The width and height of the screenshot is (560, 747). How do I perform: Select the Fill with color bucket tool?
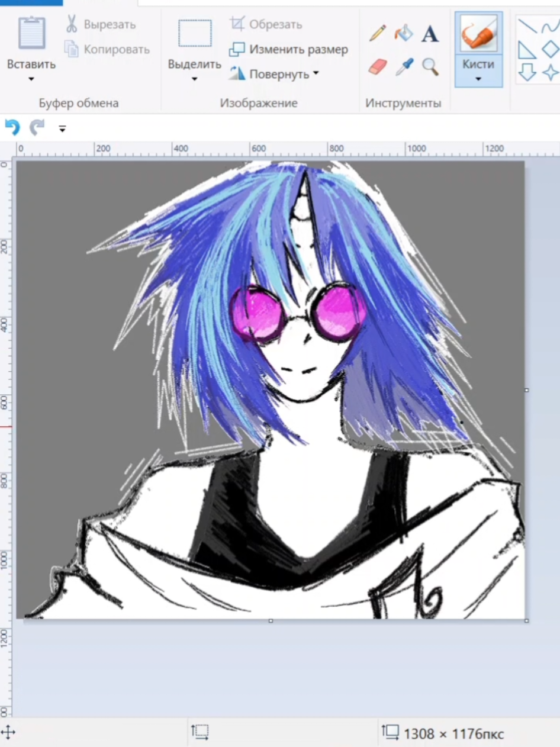pyautogui.click(x=404, y=33)
